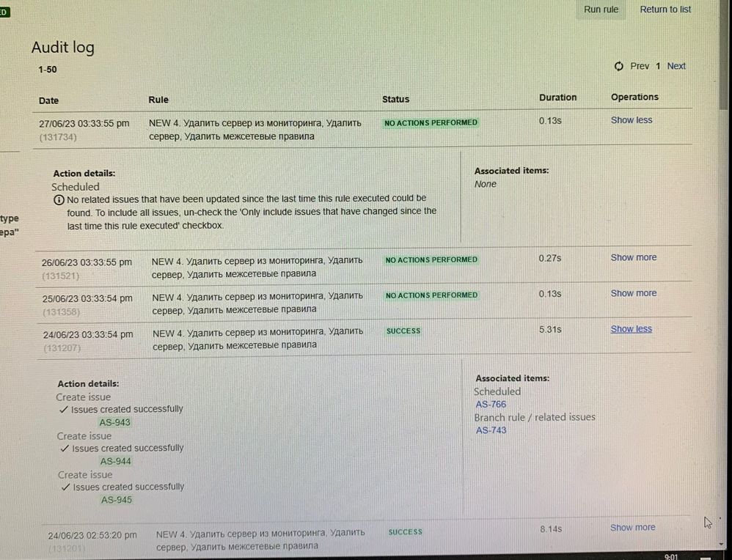Click the date 26/06/23 03:33:55 pm
The width and height of the screenshot is (732, 560).
[87, 262]
